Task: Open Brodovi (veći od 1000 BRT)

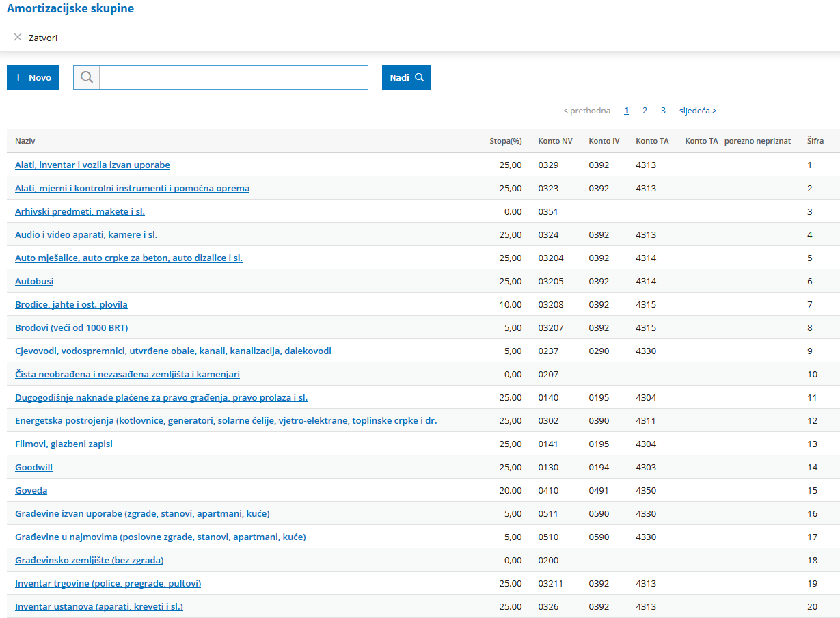Action: pyautogui.click(x=71, y=327)
